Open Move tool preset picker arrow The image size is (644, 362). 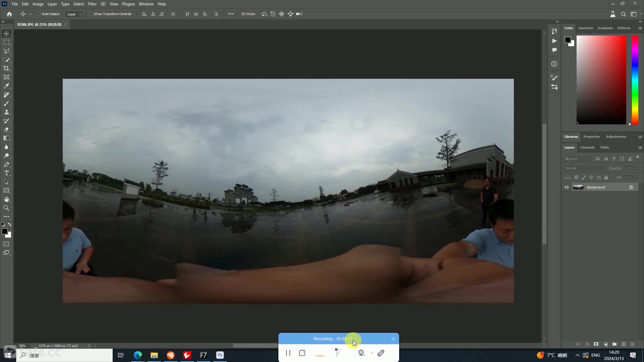(x=30, y=14)
